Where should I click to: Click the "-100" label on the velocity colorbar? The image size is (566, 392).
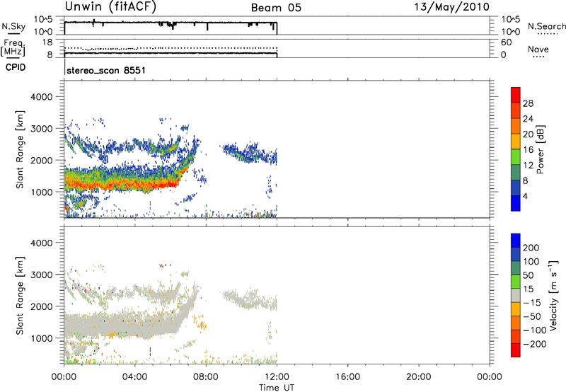(535, 330)
